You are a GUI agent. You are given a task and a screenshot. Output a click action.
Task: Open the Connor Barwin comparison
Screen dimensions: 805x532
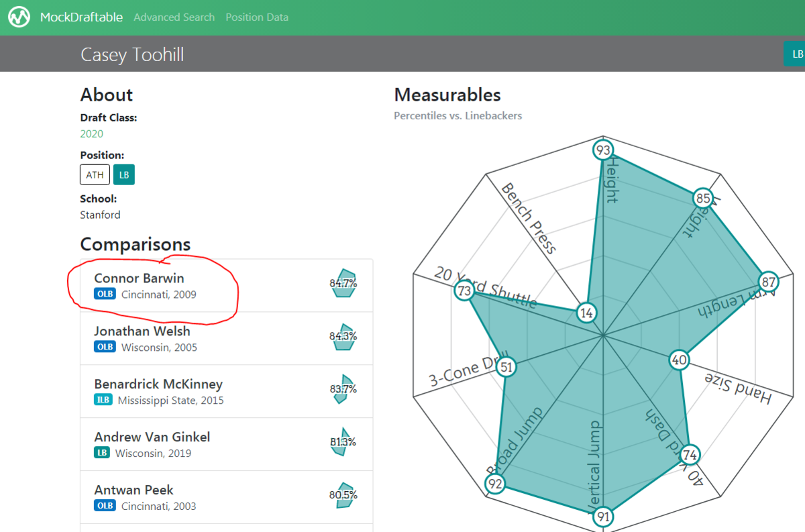point(139,278)
